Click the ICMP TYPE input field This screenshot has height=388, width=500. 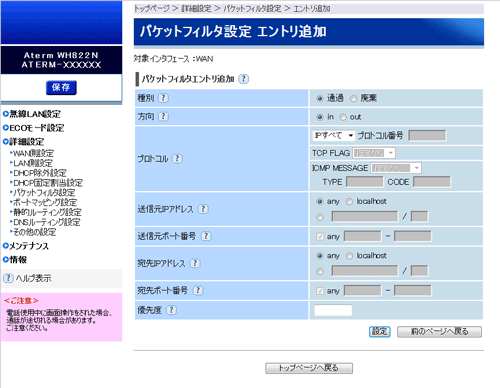(x=365, y=182)
